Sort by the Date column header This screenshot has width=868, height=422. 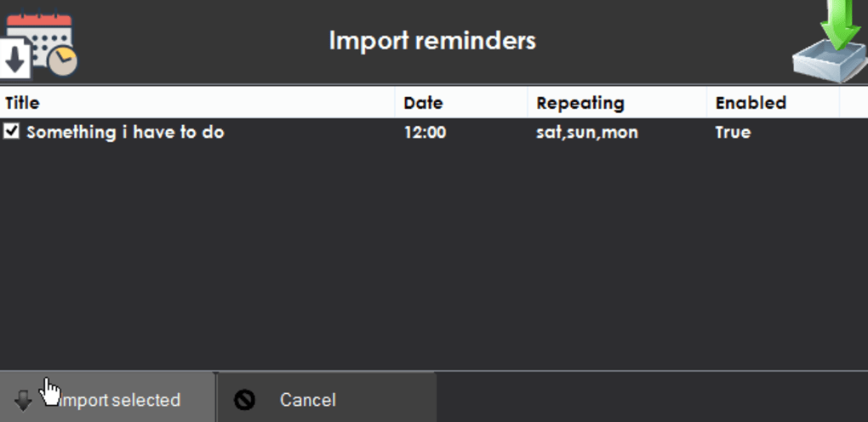pyautogui.click(x=460, y=103)
